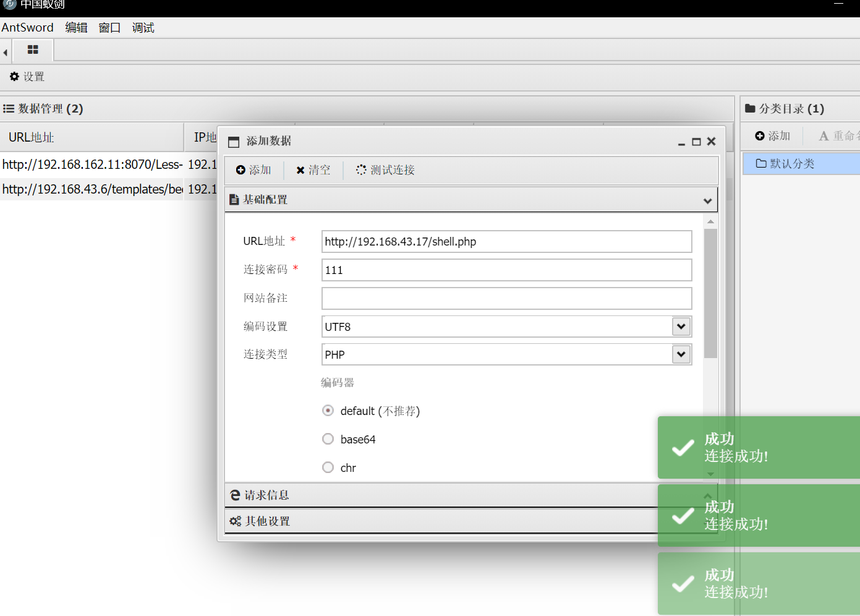Click the URL地址 column header
The width and height of the screenshot is (860, 616).
coord(92,137)
